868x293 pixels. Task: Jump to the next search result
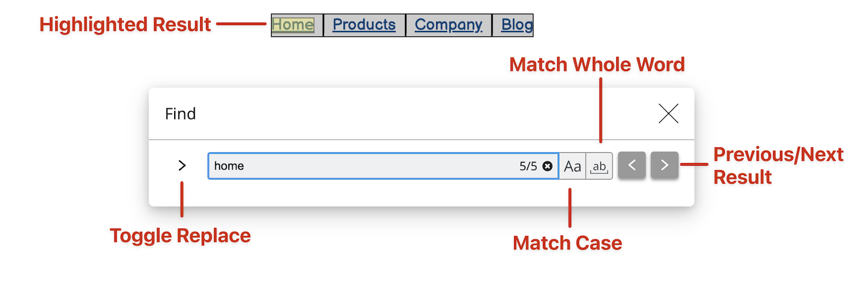point(665,165)
